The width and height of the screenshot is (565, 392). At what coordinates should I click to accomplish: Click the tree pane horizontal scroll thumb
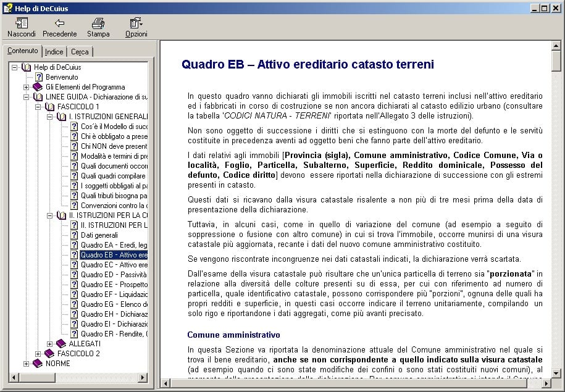point(37,378)
